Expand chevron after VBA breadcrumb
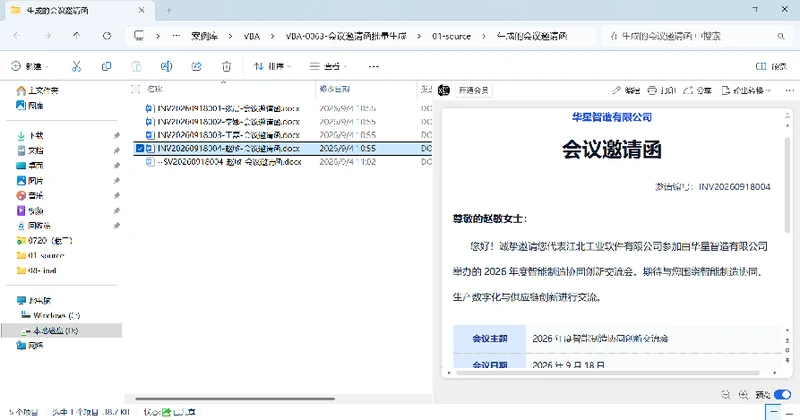Image resolution: width=800 pixels, height=420 pixels. [272, 36]
